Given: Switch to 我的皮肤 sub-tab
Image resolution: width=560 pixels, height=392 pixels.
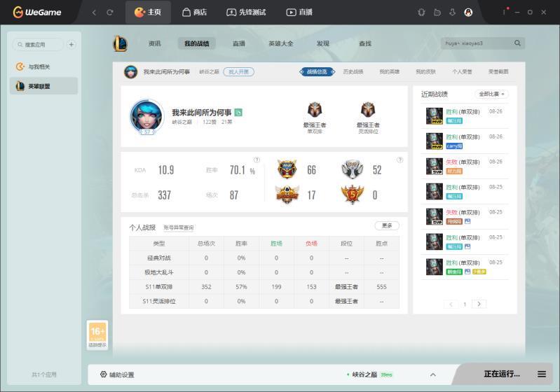Looking at the screenshot, I should 425,71.
